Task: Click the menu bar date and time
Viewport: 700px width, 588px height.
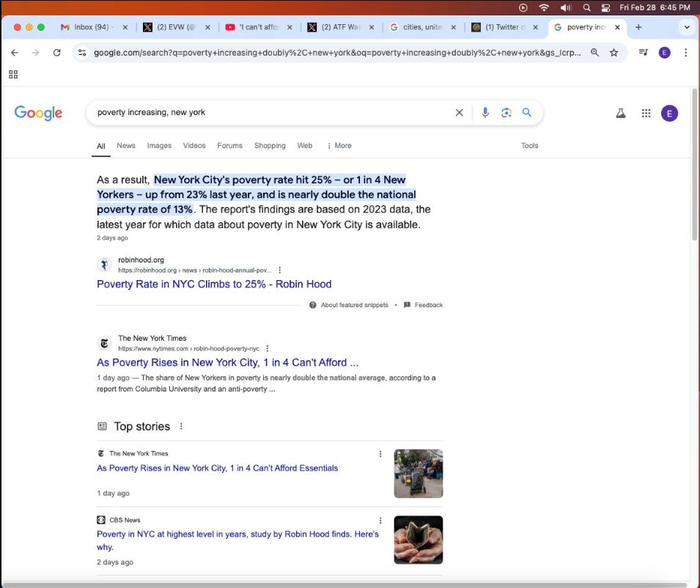Action: 655,7
